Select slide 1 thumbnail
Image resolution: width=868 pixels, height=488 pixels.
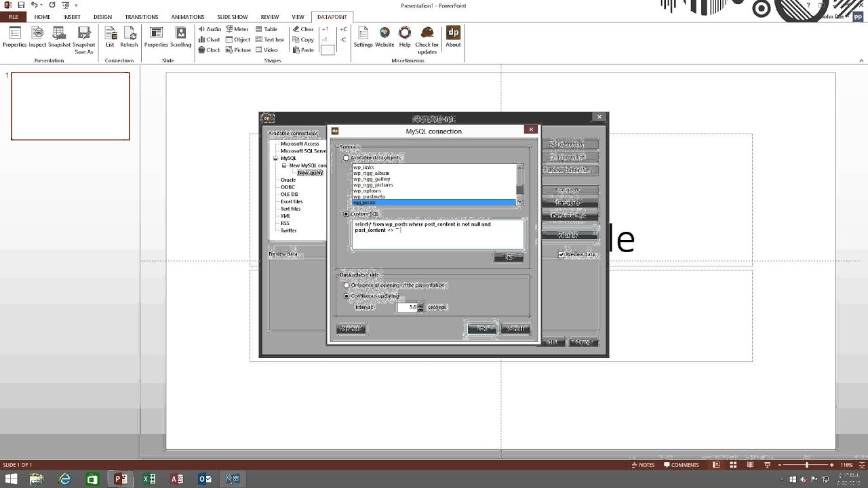[70, 106]
